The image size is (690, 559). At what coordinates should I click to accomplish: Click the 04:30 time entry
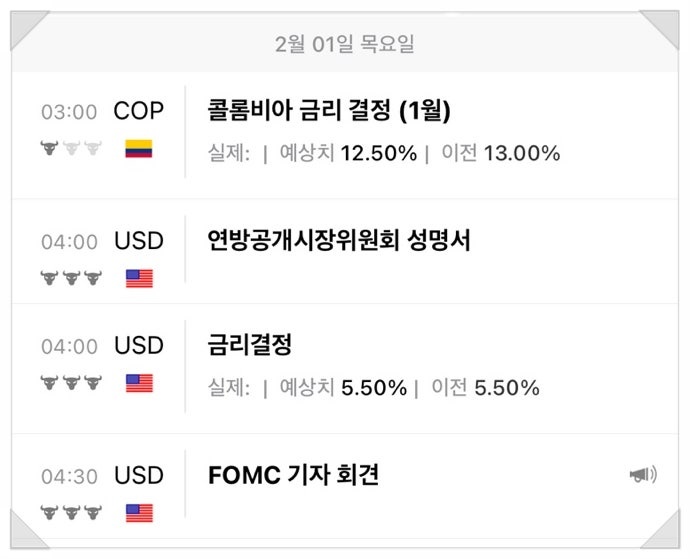(69, 477)
